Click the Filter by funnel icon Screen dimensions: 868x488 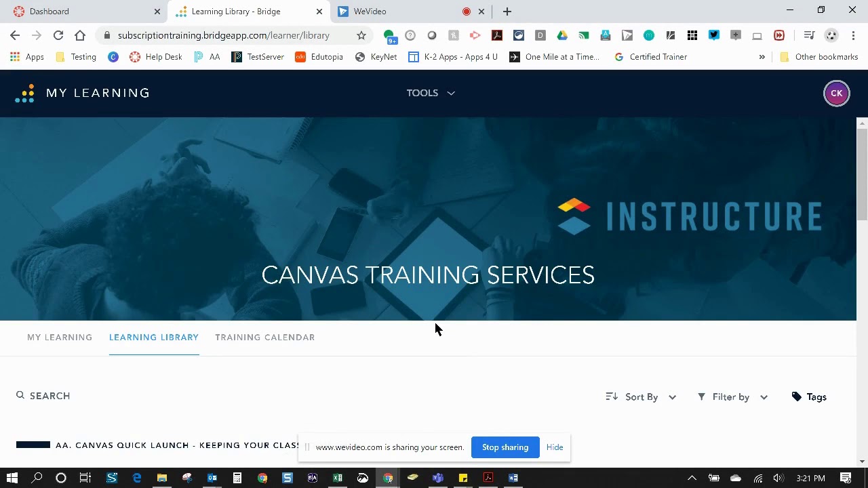pyautogui.click(x=701, y=396)
